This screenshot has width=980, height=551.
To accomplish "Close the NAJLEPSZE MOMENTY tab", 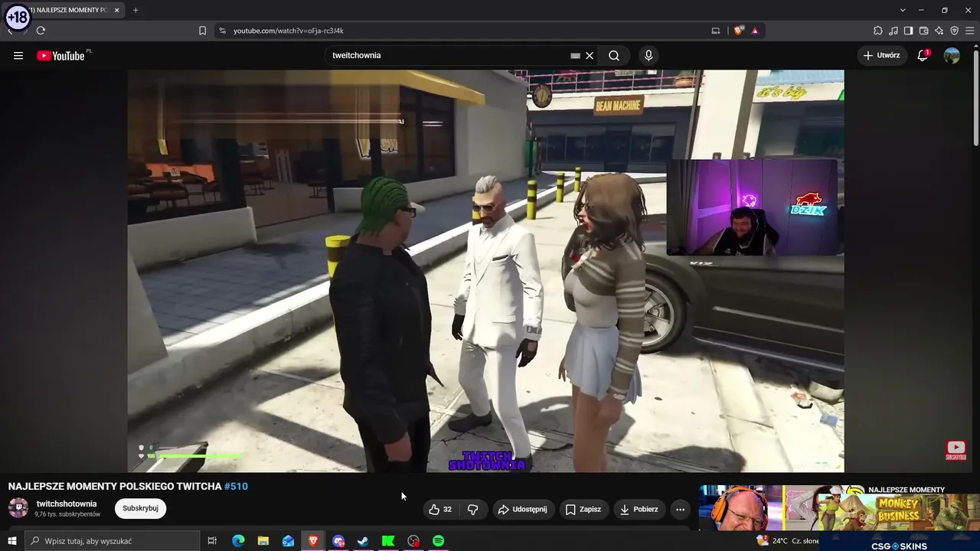I will tap(116, 10).
